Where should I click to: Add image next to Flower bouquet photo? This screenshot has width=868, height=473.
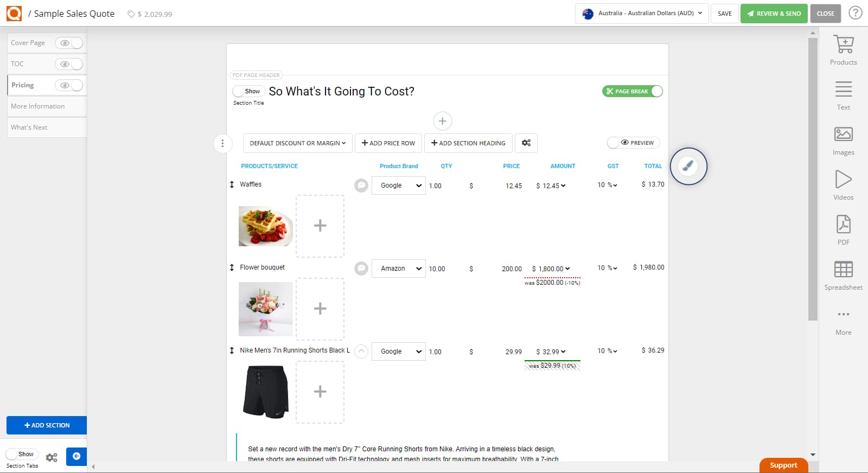click(320, 309)
